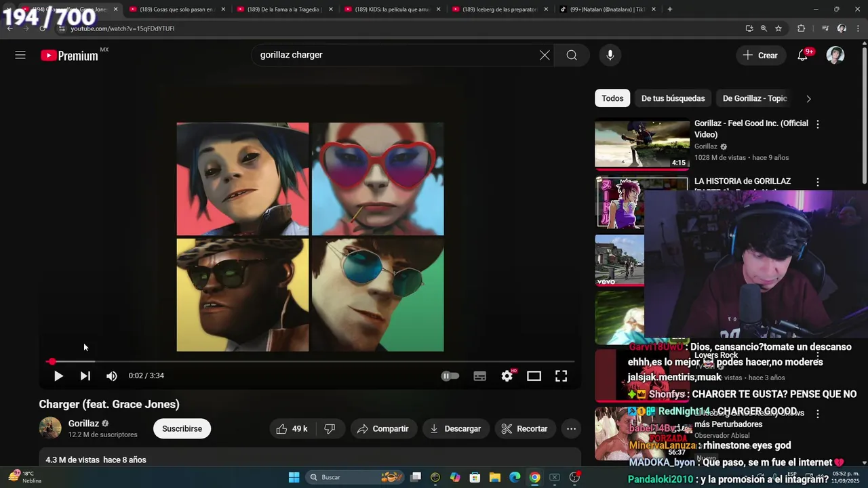The height and width of the screenshot is (488, 868).
Task: Open options for Feel Good Inc. video
Action: (x=818, y=124)
